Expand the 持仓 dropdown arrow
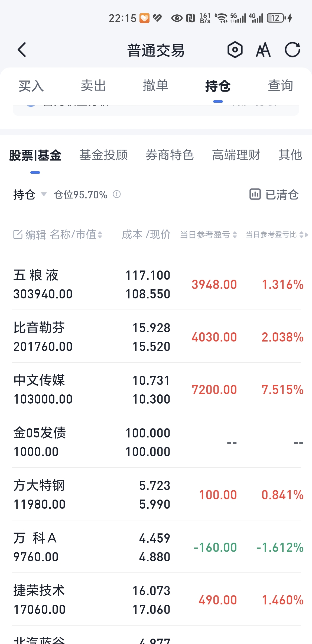Image resolution: width=312 pixels, height=644 pixels. click(x=44, y=194)
